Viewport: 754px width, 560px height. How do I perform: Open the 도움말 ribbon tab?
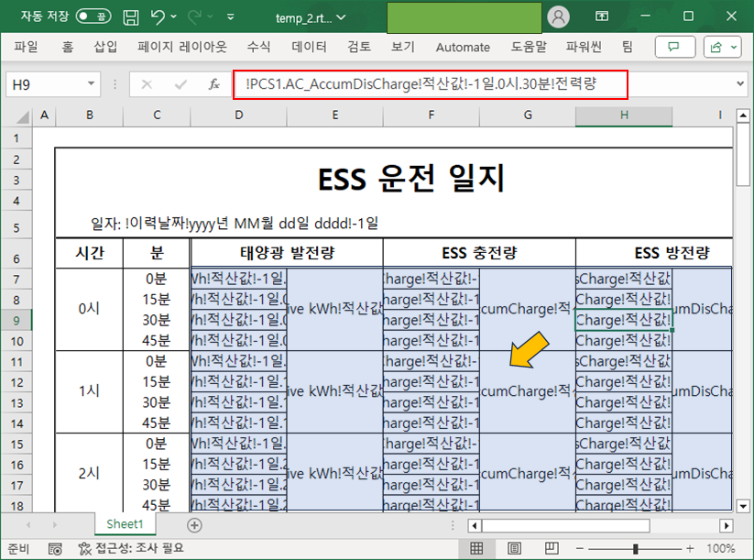tap(529, 47)
